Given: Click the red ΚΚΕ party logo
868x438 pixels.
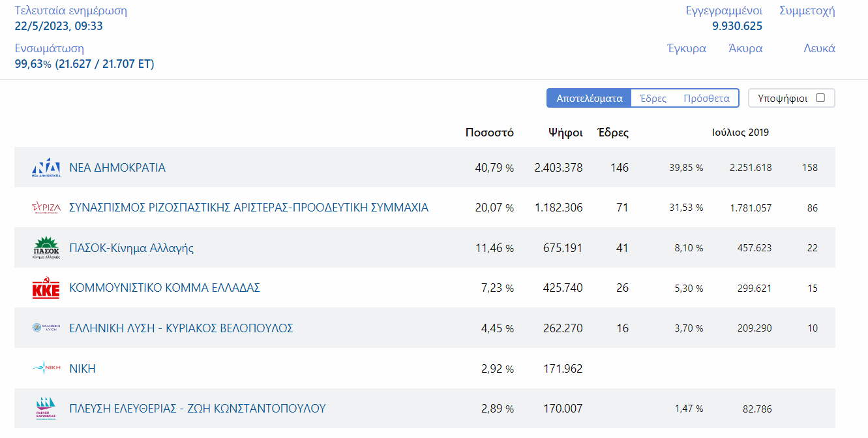Looking at the screenshot, I should 46,289.
